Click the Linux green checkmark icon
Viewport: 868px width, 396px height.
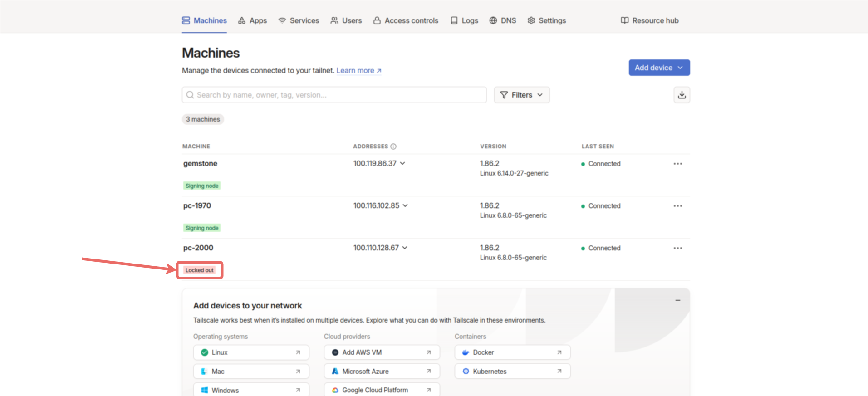click(x=205, y=352)
